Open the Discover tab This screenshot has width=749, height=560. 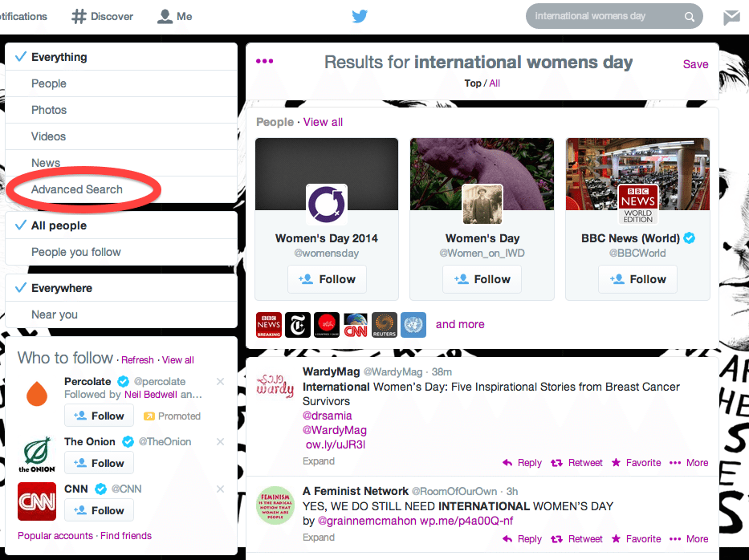(x=102, y=17)
